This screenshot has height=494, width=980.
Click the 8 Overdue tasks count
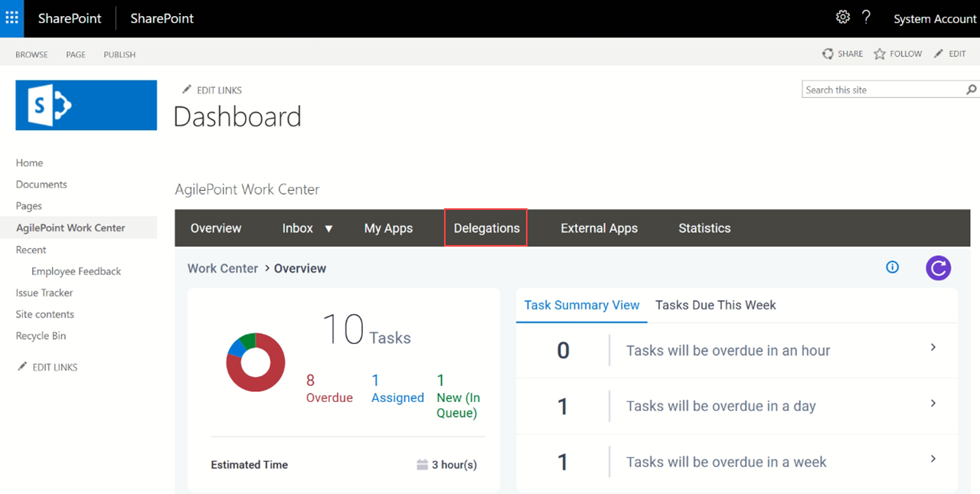point(329,388)
